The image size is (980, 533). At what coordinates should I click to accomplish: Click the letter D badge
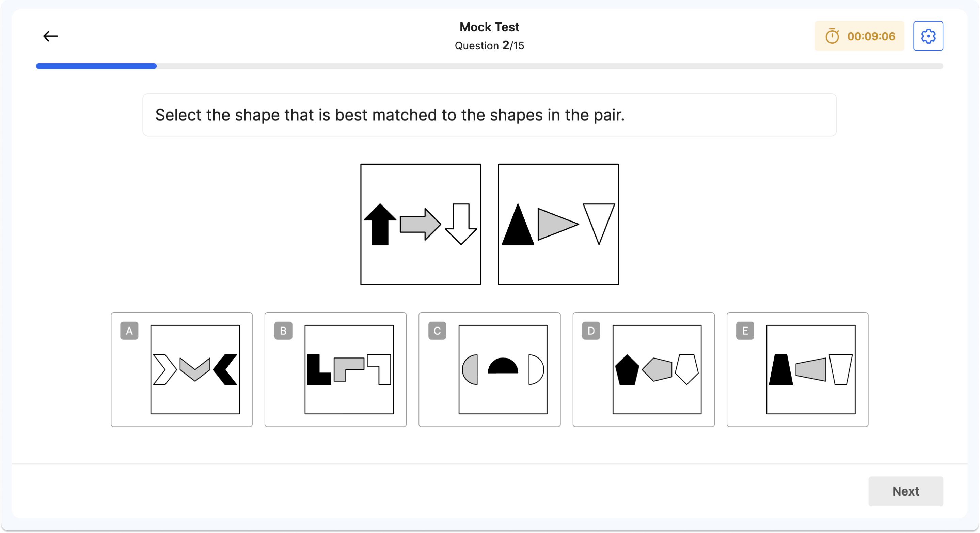(x=591, y=331)
